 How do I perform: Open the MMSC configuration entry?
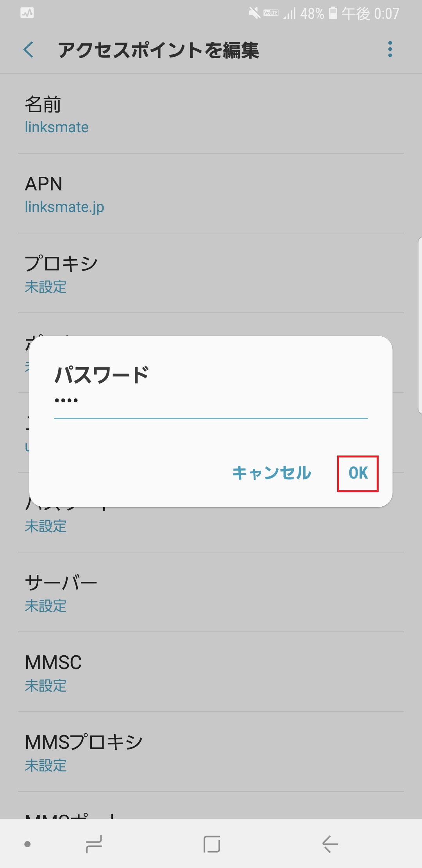tap(211, 672)
